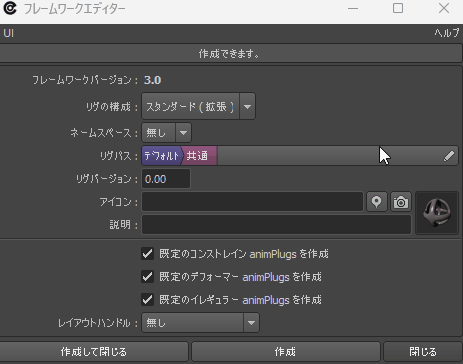Image resolution: width=463 pixels, height=364 pixels.
Task: Open the リグの構成 dropdown
Action: (198, 106)
